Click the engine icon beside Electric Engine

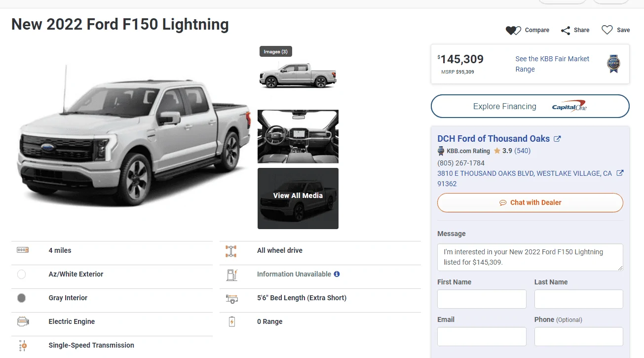[23, 321]
